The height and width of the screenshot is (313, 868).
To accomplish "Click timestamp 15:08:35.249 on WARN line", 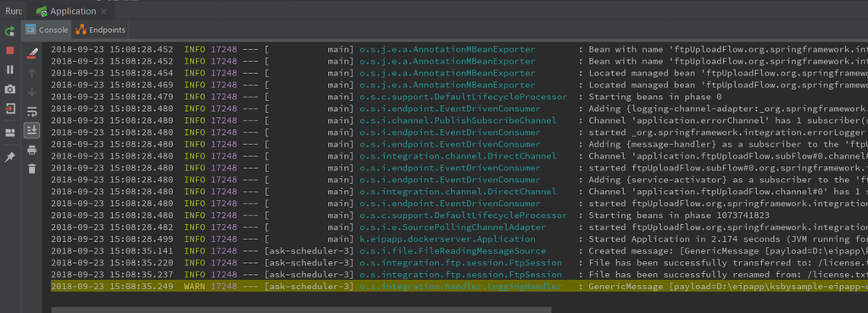I will pos(142,287).
